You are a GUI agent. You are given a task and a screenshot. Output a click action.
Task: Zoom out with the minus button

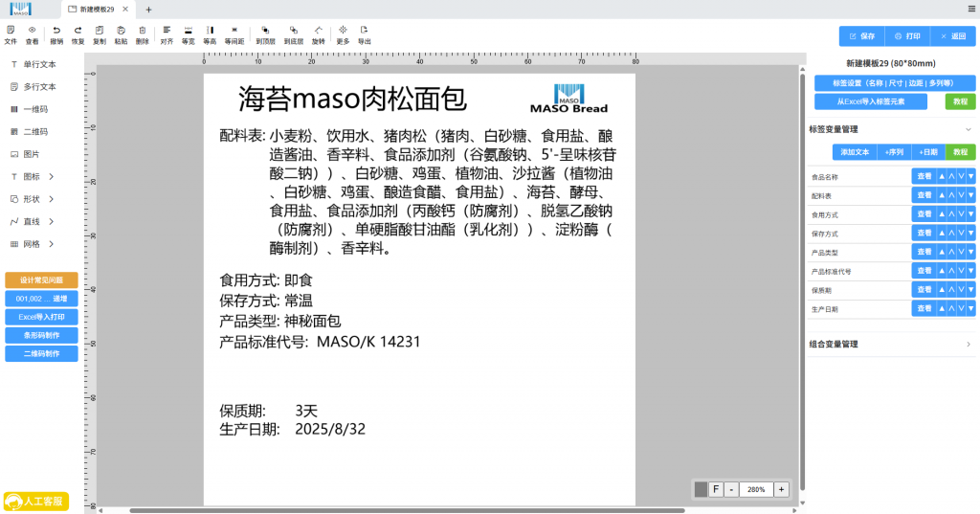[x=731, y=490]
